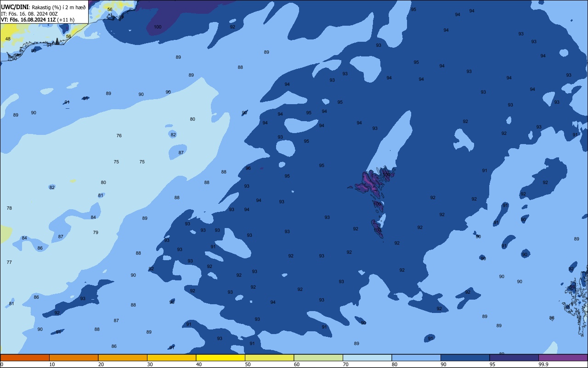The width and height of the screenshot is (588, 368).
Task: Click the purple legend swatch above 99.9
Action: pyautogui.click(x=563, y=357)
